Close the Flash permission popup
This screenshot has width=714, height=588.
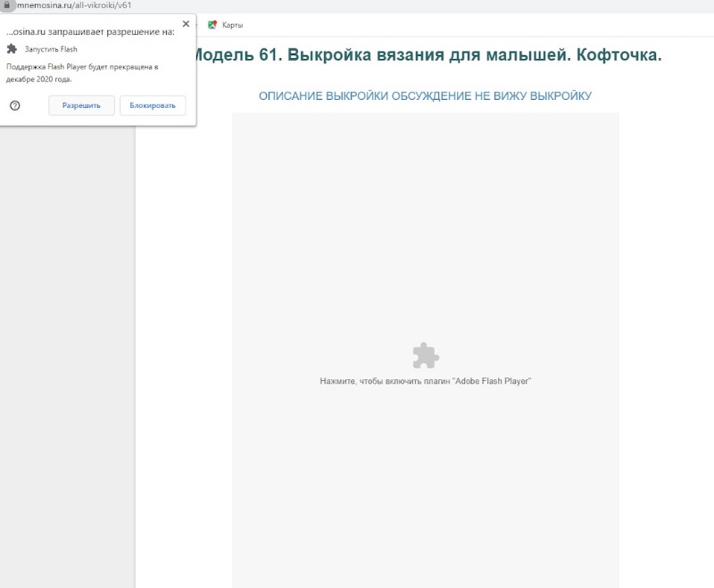(x=186, y=24)
